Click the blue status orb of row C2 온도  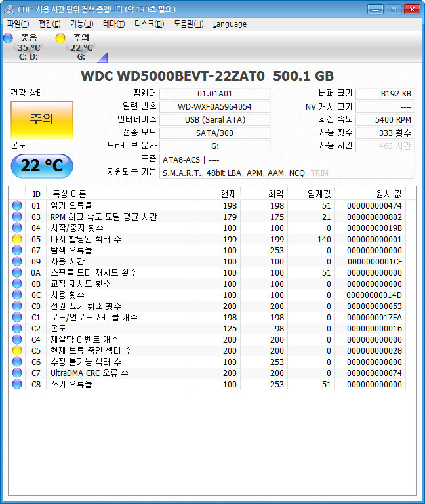pos(17,328)
